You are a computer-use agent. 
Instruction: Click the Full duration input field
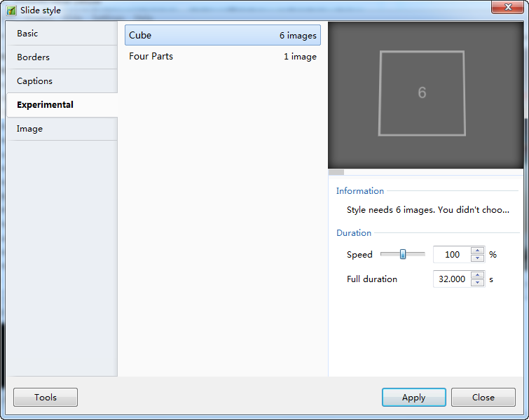[x=452, y=279]
